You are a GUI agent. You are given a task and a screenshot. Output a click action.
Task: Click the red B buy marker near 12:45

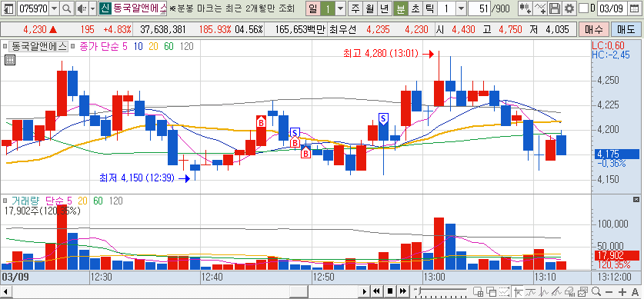[261, 121]
